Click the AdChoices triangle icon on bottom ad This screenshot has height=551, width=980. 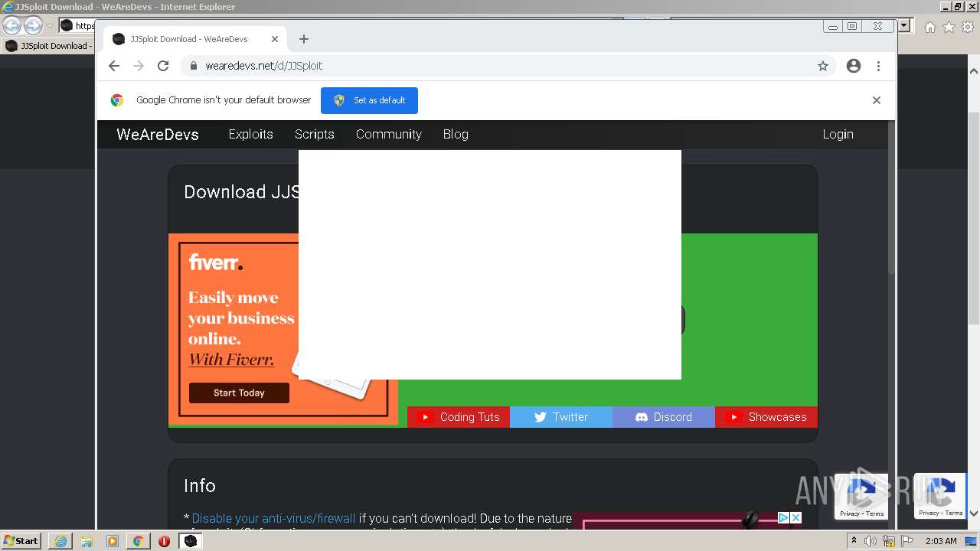click(x=783, y=518)
